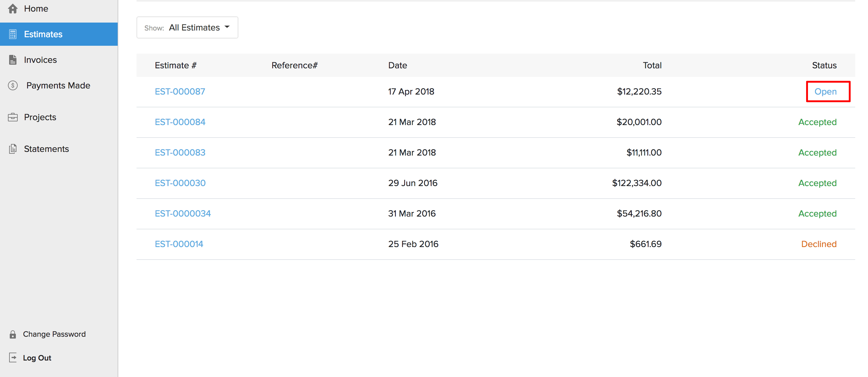Open the Invoices menu item

[41, 60]
